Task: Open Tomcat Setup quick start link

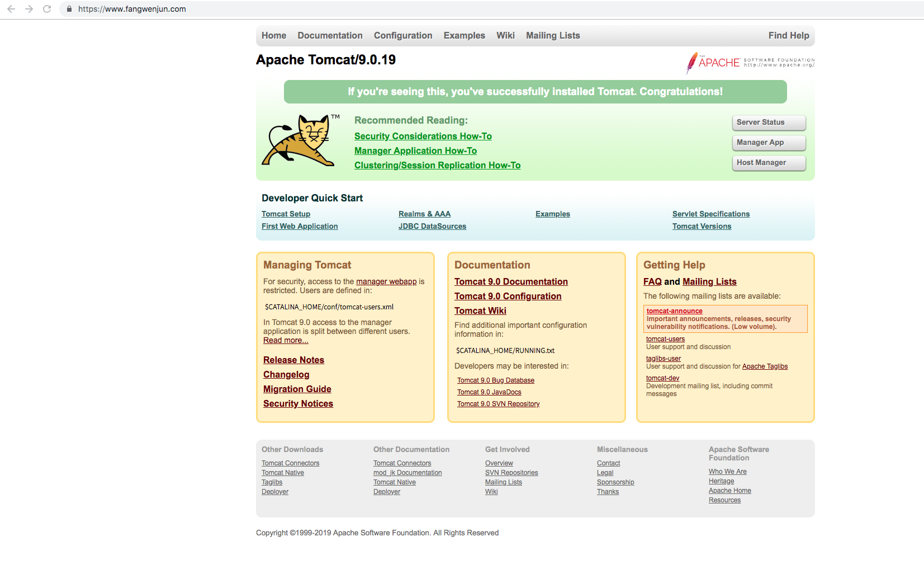Action: (x=286, y=214)
